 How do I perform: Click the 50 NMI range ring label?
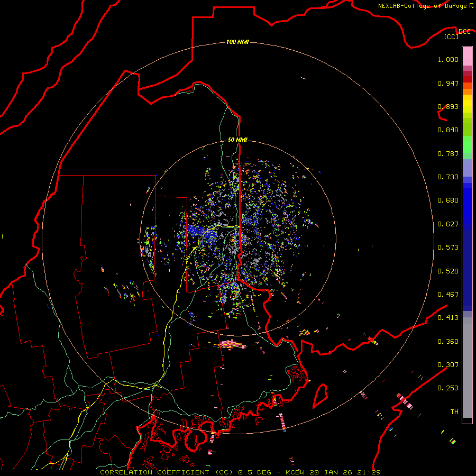click(237, 140)
